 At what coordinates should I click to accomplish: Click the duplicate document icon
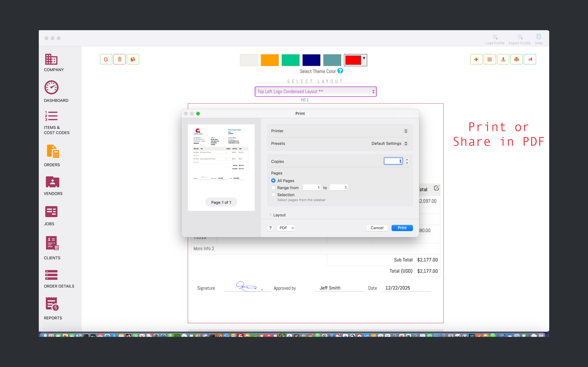click(x=133, y=59)
